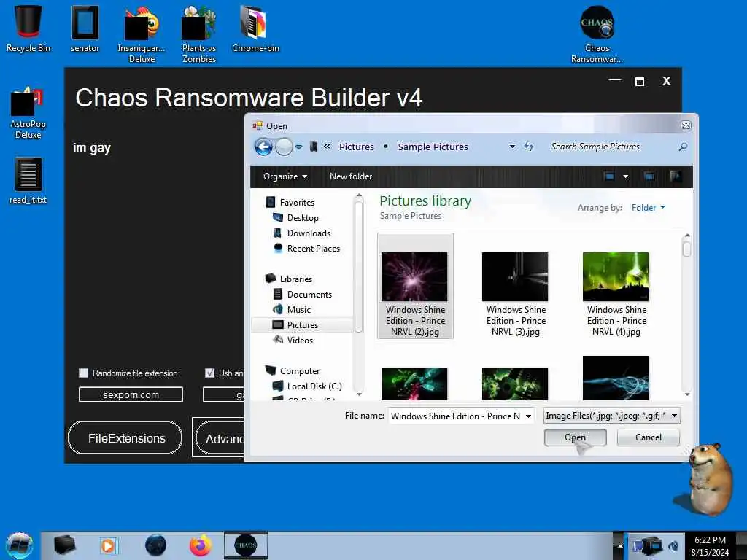Toggle the preview pane icon

(649, 176)
